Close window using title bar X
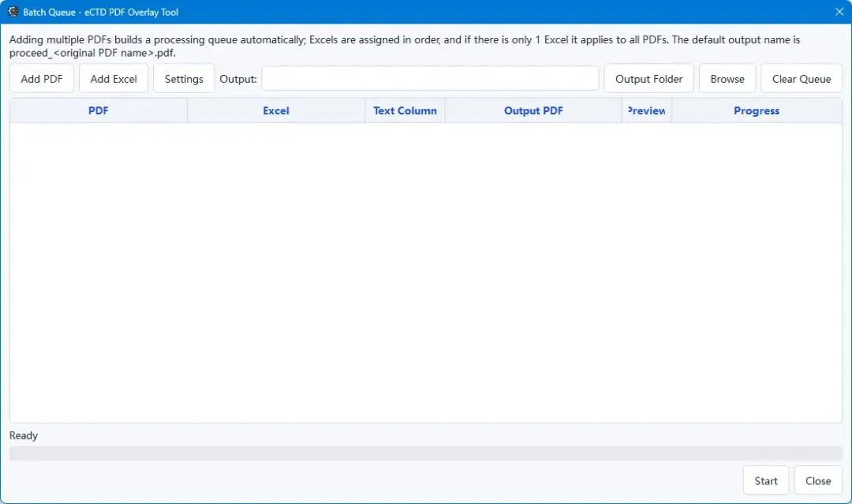Image resolution: width=852 pixels, height=504 pixels. click(839, 11)
